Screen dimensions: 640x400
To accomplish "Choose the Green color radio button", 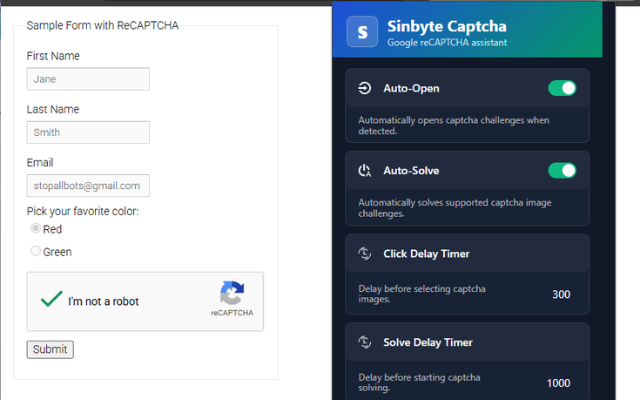I will (36, 251).
